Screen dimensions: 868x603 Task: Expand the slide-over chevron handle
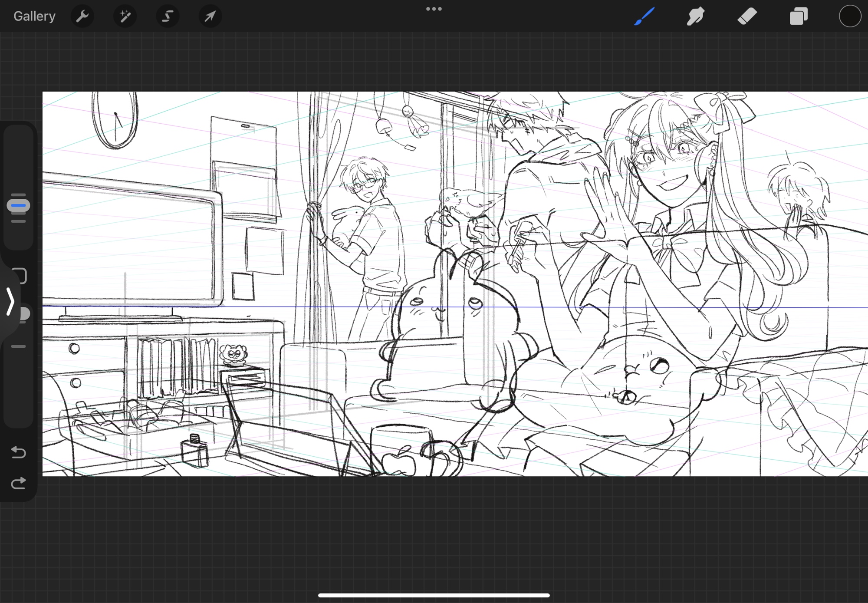(x=10, y=301)
